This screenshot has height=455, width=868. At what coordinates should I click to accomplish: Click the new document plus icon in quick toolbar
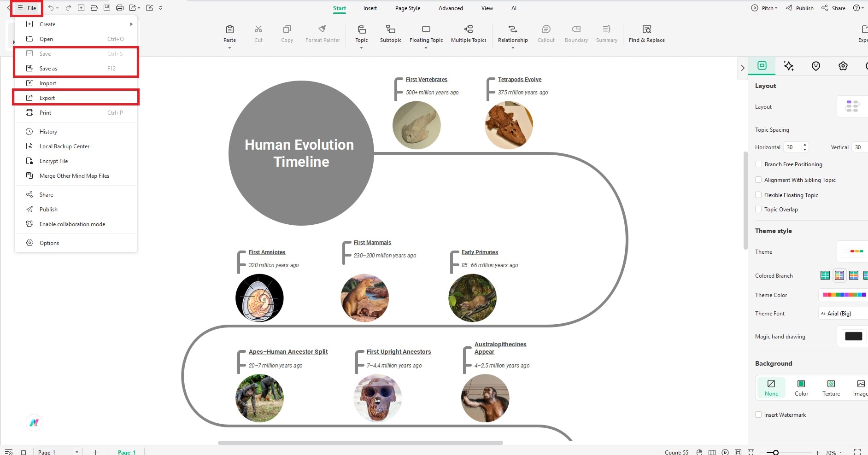pyautogui.click(x=81, y=8)
